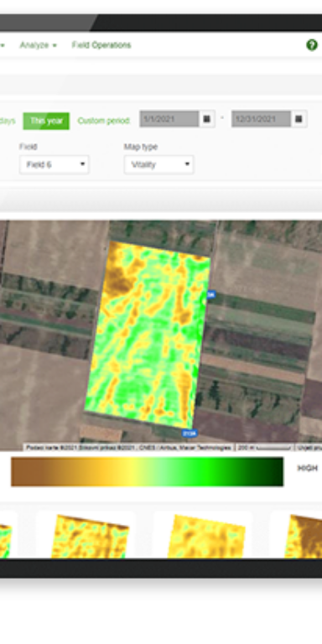
Task: Open the help question mark icon
Action: point(312,44)
